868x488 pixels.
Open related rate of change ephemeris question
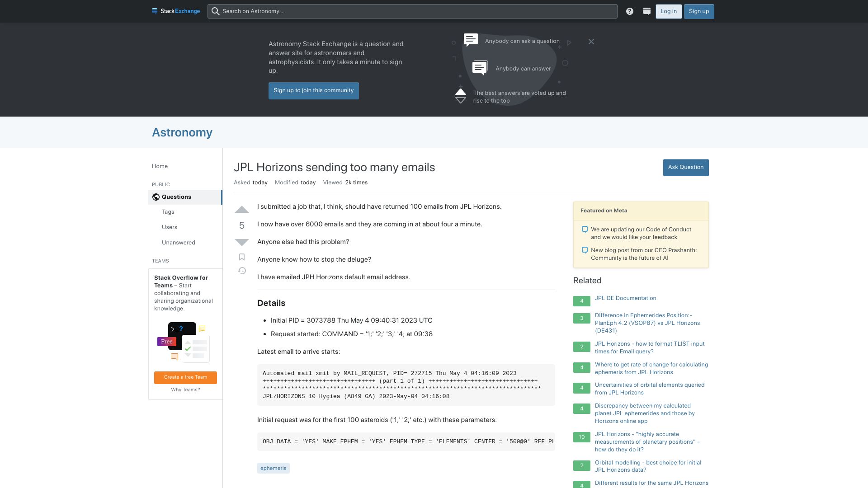[x=651, y=368]
